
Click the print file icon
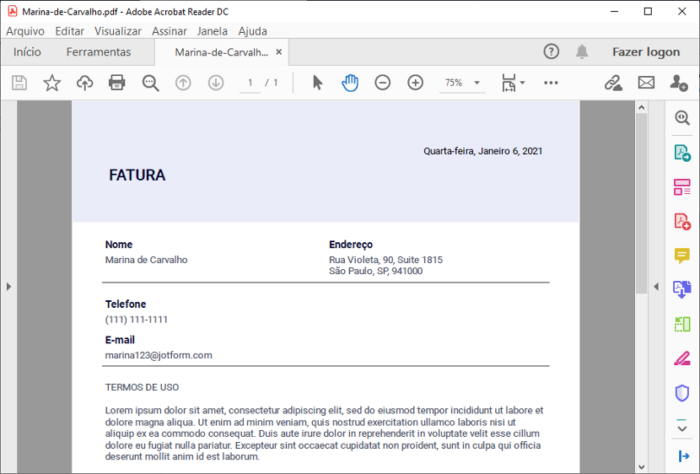click(117, 83)
